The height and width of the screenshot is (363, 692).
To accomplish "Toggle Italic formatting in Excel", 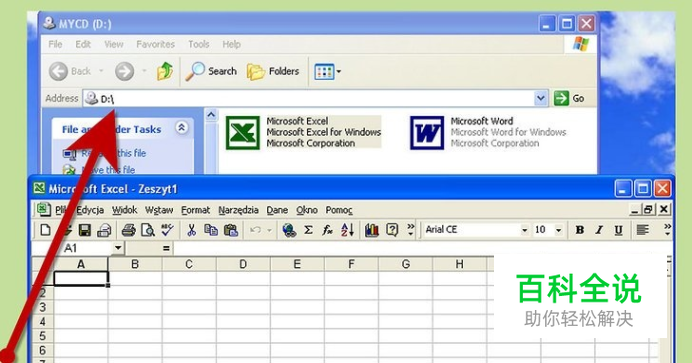I will click(x=599, y=230).
